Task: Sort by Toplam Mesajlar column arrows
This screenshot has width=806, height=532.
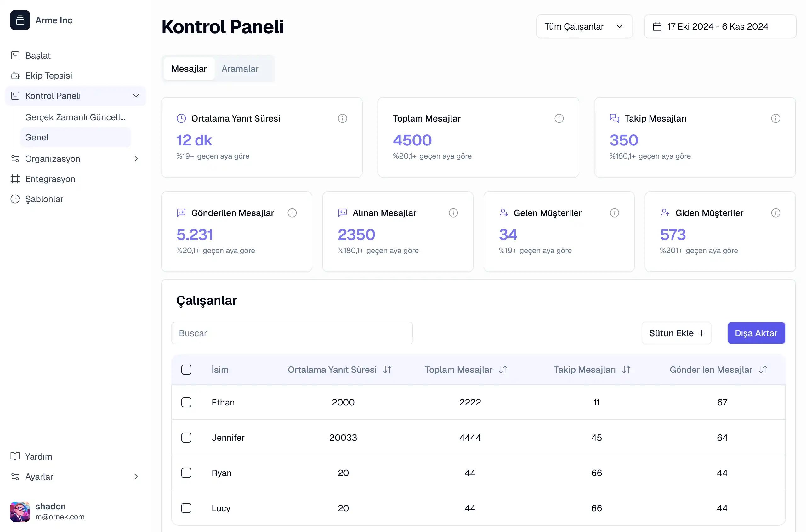Action: [503, 370]
